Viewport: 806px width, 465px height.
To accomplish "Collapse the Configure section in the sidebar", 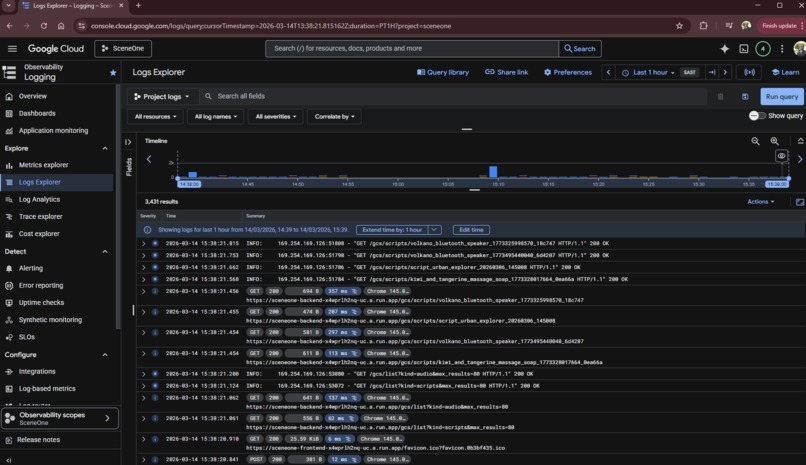I will (105, 355).
